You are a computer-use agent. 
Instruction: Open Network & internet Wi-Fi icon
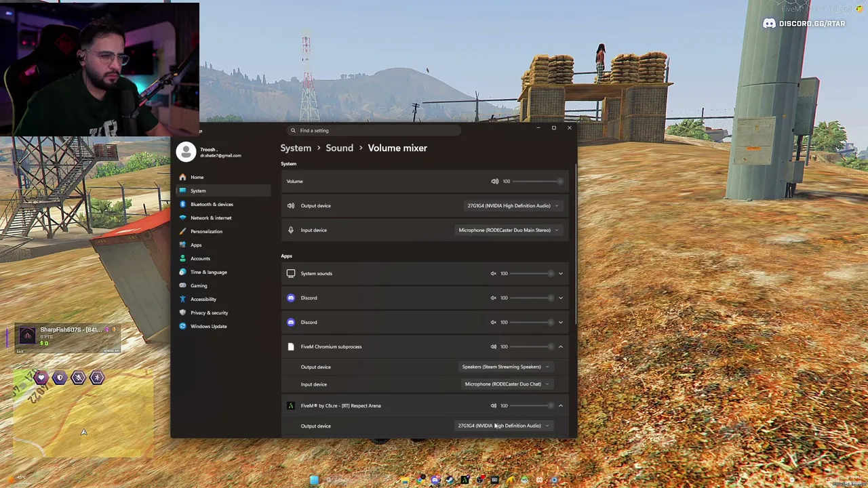pos(182,218)
